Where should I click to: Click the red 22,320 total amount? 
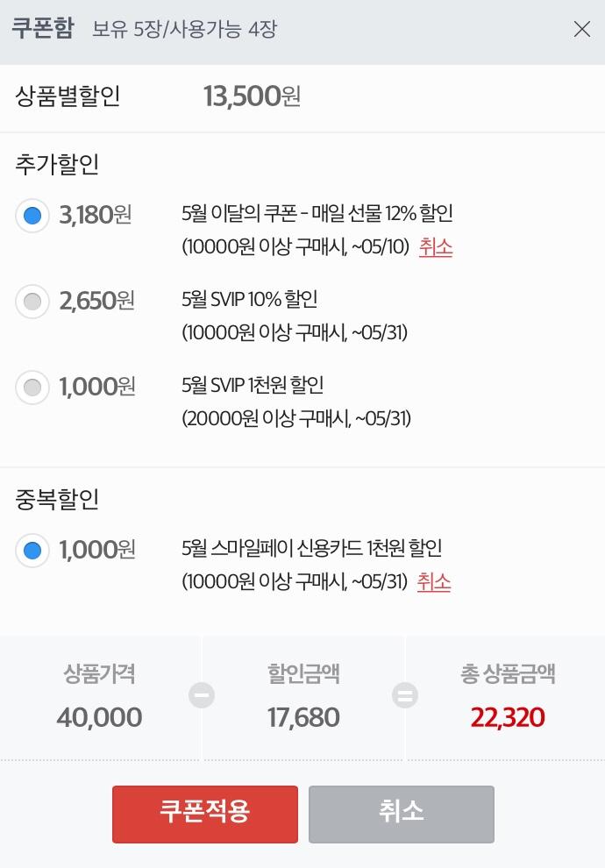coord(507,718)
